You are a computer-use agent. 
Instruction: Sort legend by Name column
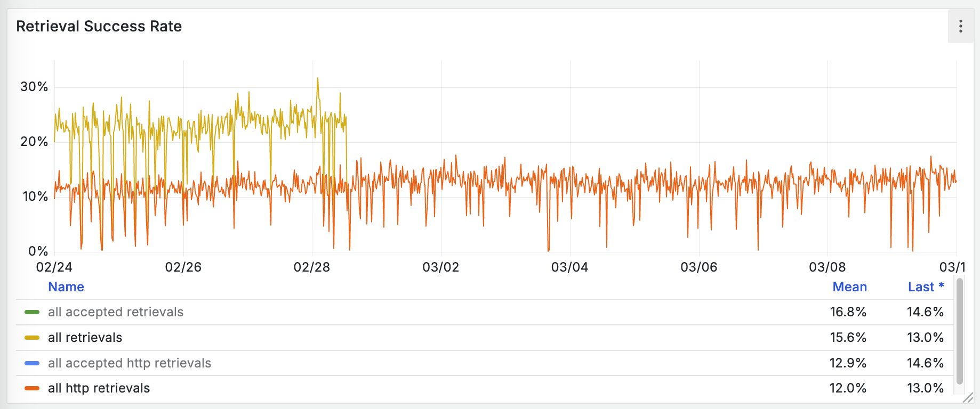66,287
